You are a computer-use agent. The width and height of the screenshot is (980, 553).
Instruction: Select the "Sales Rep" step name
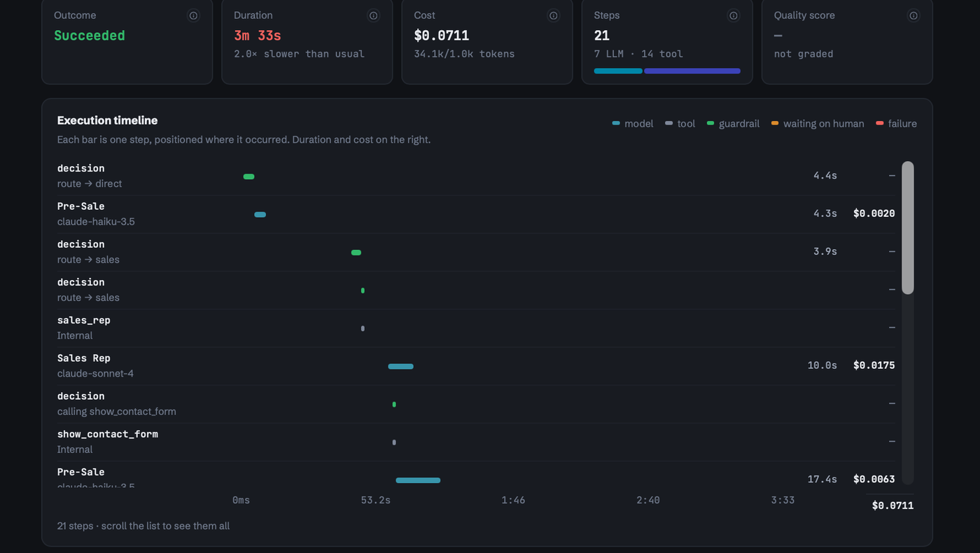tap(84, 358)
